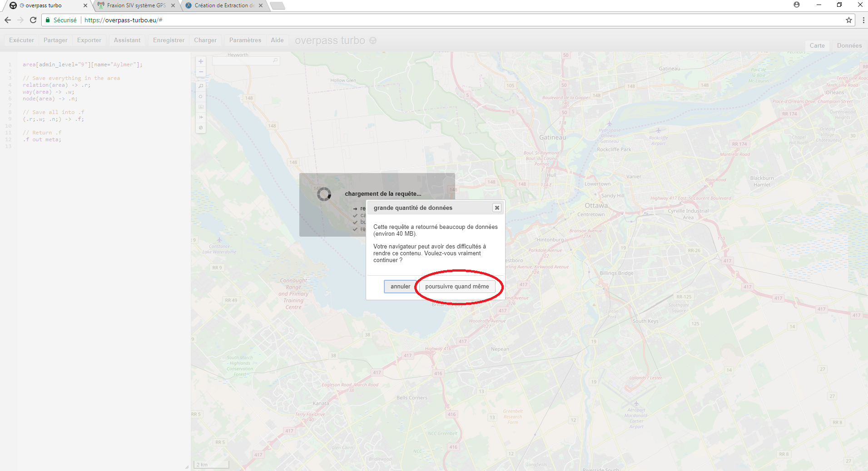Click the Sécurisé padlock site info

click(61, 20)
